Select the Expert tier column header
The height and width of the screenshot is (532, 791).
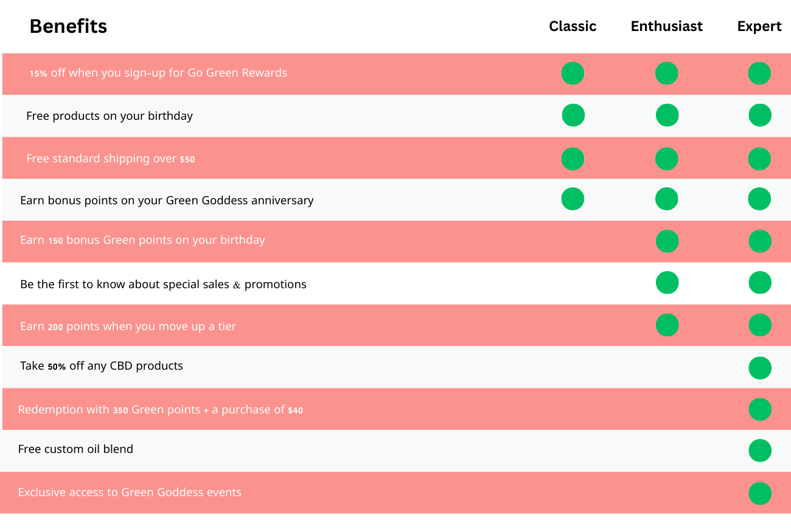point(759,27)
